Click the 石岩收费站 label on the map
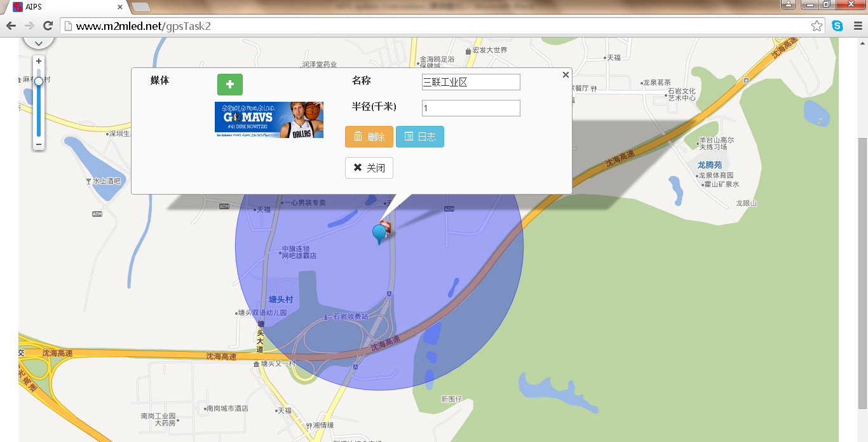The image size is (868, 442). pos(351,317)
